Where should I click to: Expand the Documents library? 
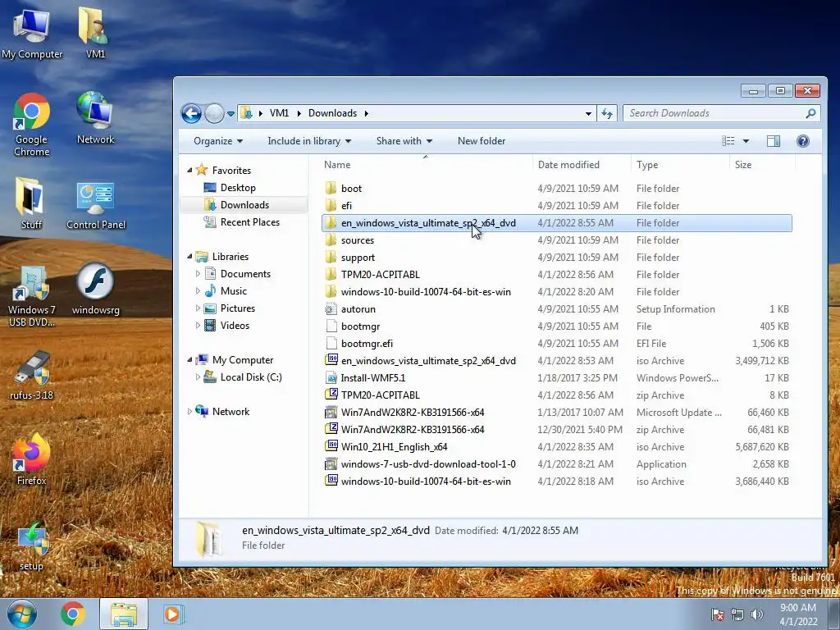tap(198, 274)
